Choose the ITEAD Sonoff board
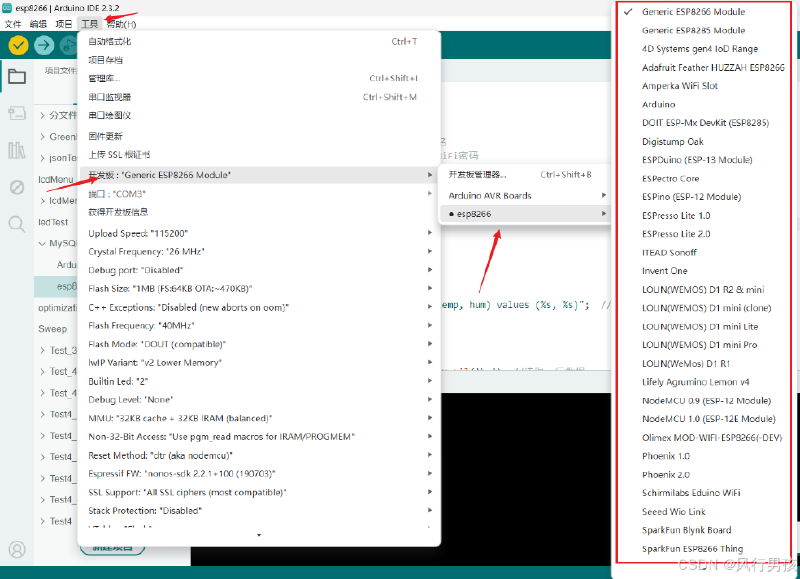 [x=669, y=253]
